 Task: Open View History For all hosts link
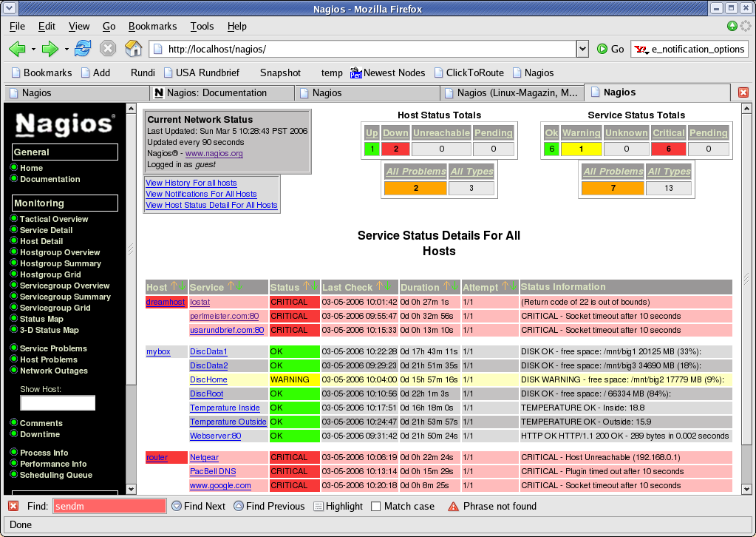pyautogui.click(x=191, y=183)
